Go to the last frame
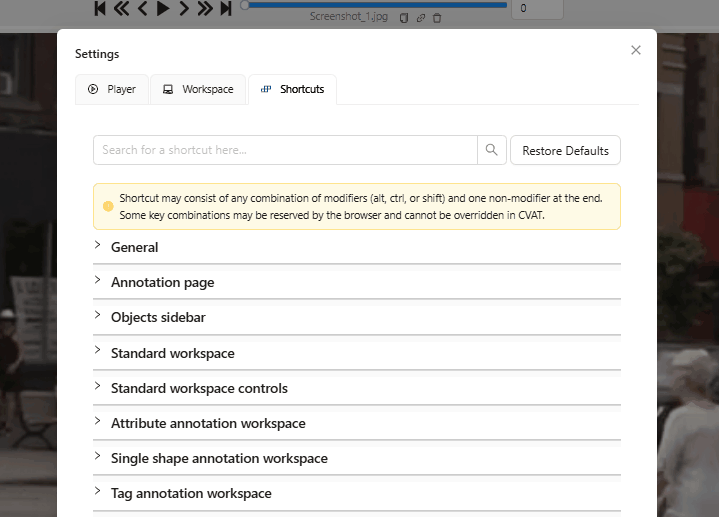 pos(226,8)
